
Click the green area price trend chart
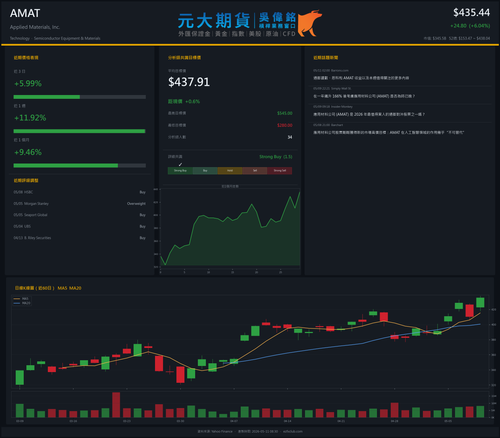(x=230, y=228)
